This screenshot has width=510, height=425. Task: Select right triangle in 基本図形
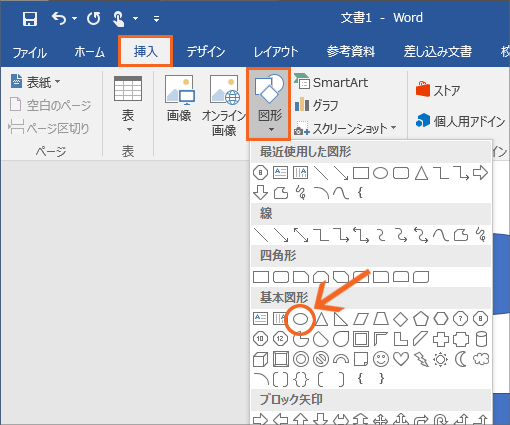(341, 319)
